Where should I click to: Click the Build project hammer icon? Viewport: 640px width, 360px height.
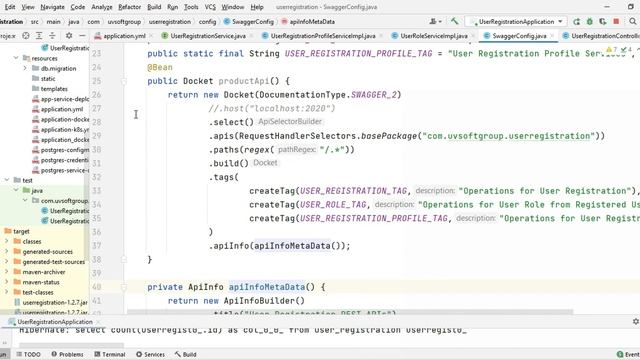(x=454, y=21)
